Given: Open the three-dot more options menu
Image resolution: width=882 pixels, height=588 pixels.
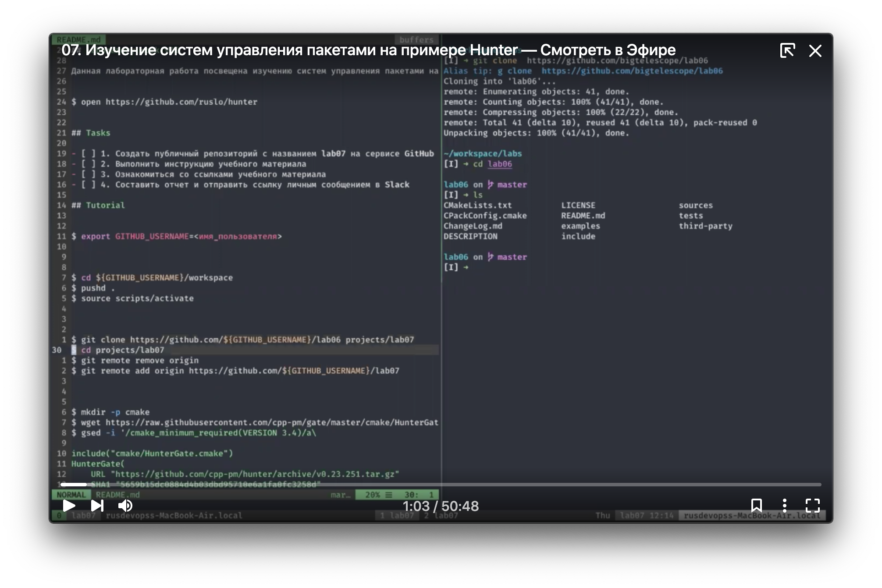Looking at the screenshot, I should 785,505.
